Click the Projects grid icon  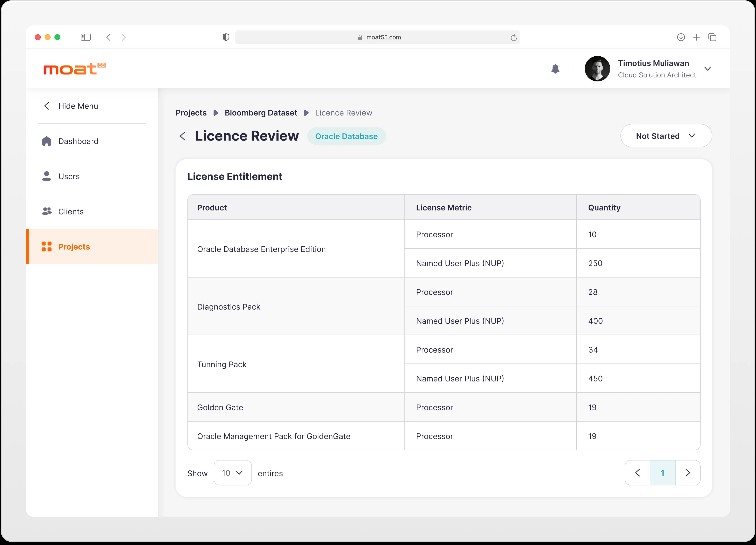click(x=47, y=246)
